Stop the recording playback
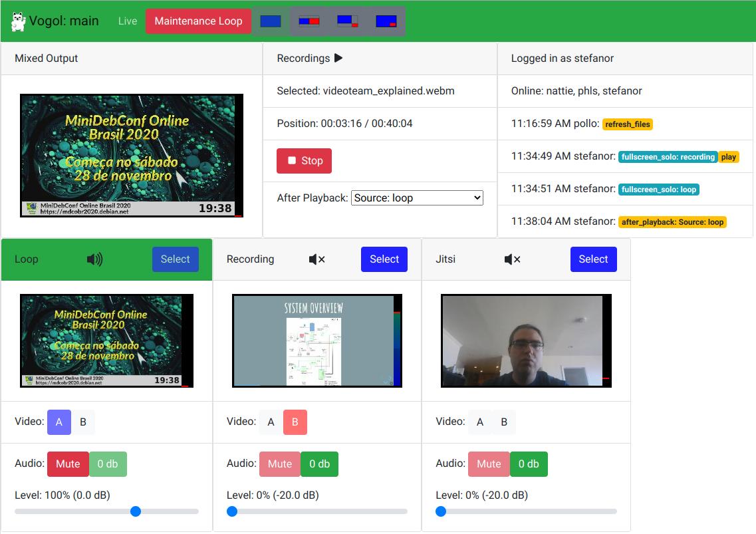 (304, 161)
